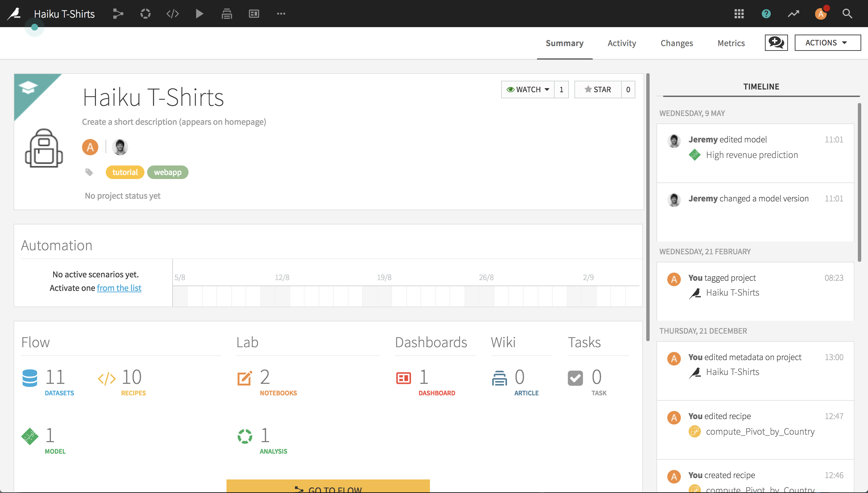Screen dimensions: 868x493
Task: Open the 1 Analysis circle icon
Action: (245, 436)
